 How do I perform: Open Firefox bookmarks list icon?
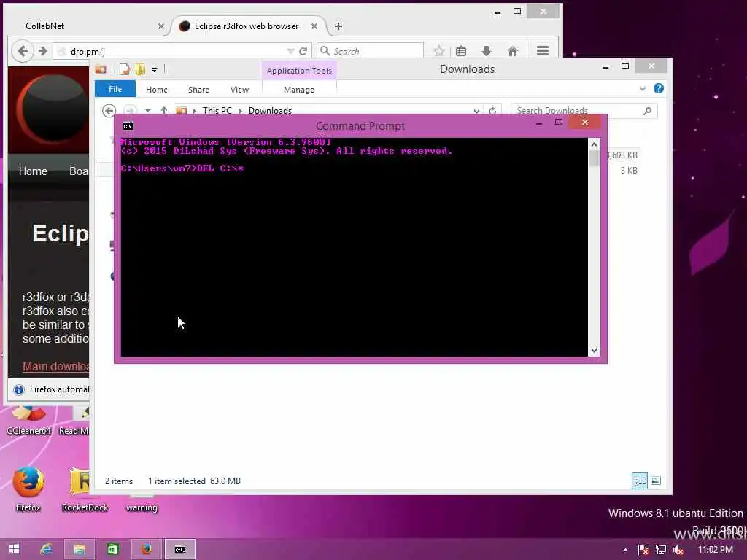click(461, 51)
